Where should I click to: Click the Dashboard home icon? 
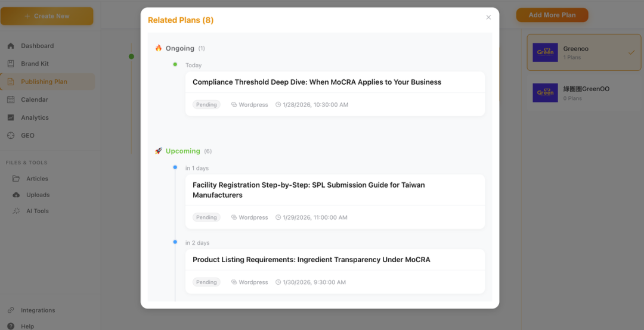11,46
